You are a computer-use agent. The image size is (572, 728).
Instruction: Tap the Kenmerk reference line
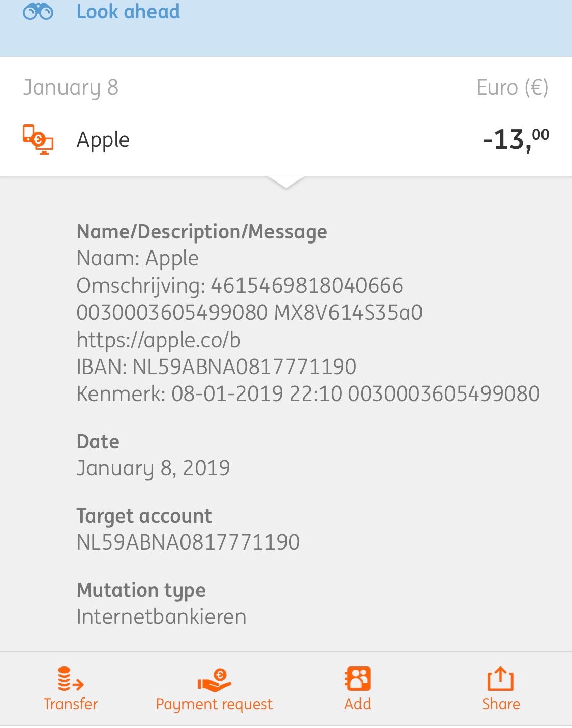(308, 394)
